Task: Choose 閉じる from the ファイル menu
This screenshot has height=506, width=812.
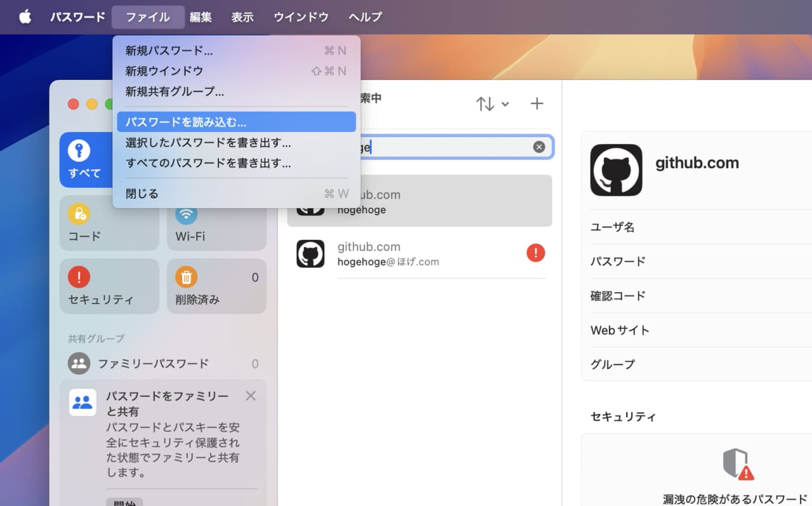Action: 236,193
